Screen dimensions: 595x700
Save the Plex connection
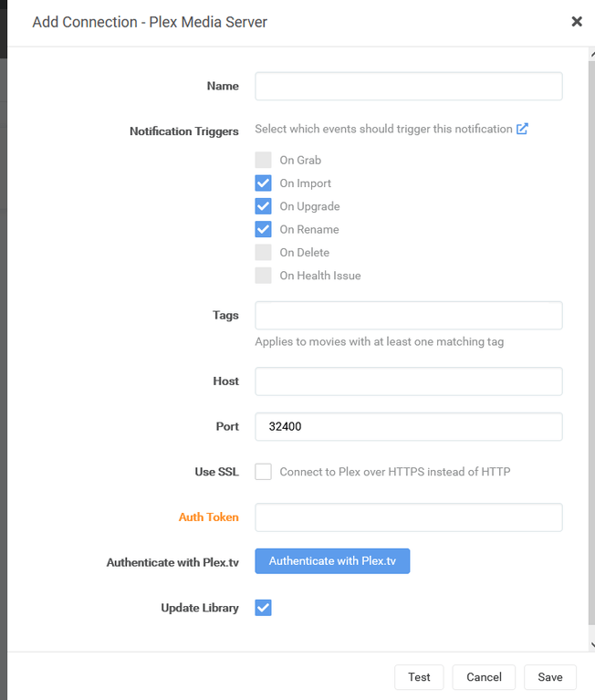(x=550, y=677)
